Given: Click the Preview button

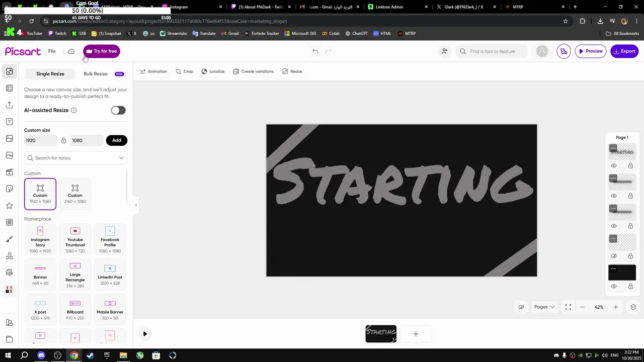Looking at the screenshot, I should (591, 51).
